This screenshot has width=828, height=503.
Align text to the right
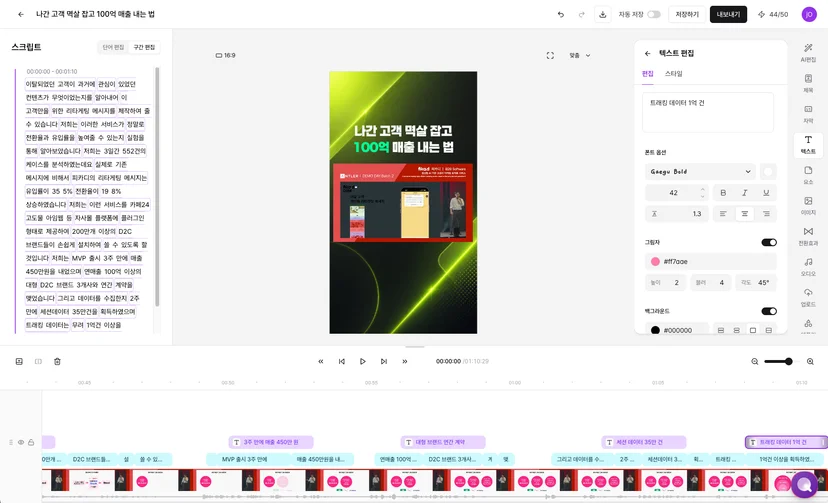[766, 214]
